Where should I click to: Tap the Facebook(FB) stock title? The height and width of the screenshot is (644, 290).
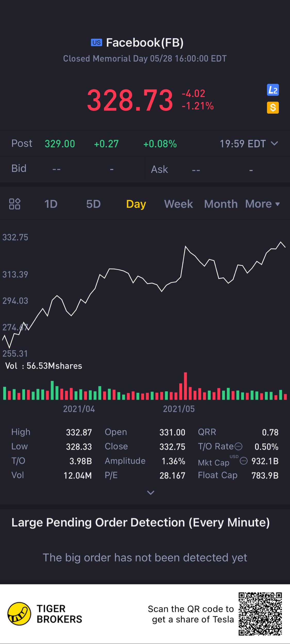pyautogui.click(x=145, y=43)
